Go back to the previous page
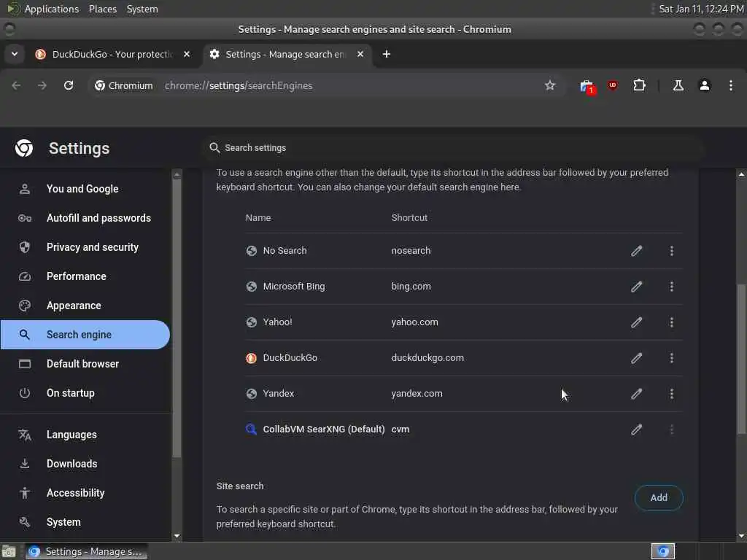The width and height of the screenshot is (747, 560). click(x=16, y=85)
